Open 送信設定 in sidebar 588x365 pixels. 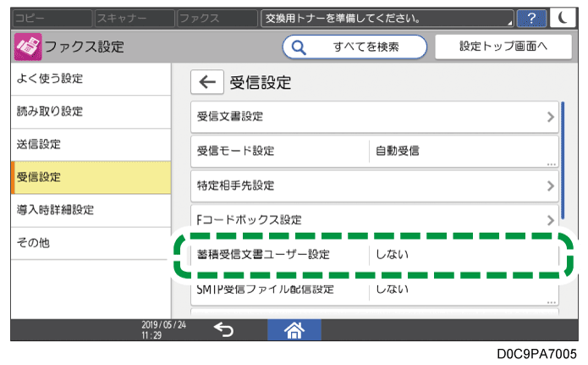coord(91,145)
